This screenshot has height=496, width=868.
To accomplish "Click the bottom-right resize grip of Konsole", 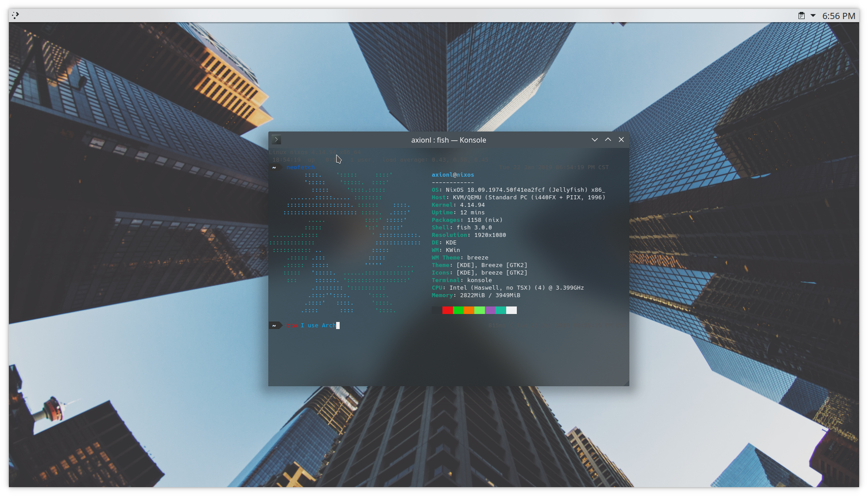I will coord(626,383).
